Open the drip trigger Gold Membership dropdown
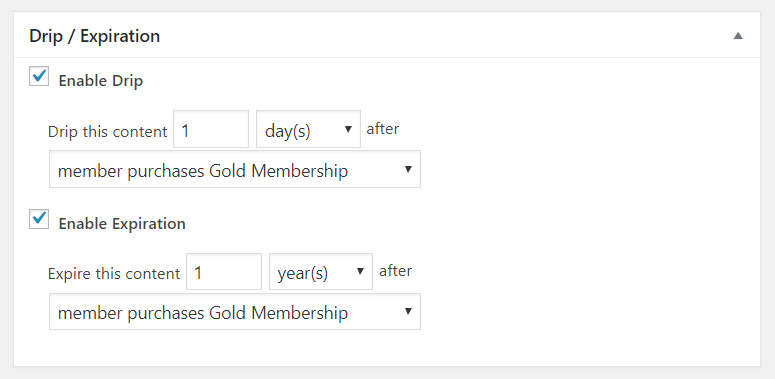Viewport: 775px width, 379px height. pyautogui.click(x=235, y=169)
